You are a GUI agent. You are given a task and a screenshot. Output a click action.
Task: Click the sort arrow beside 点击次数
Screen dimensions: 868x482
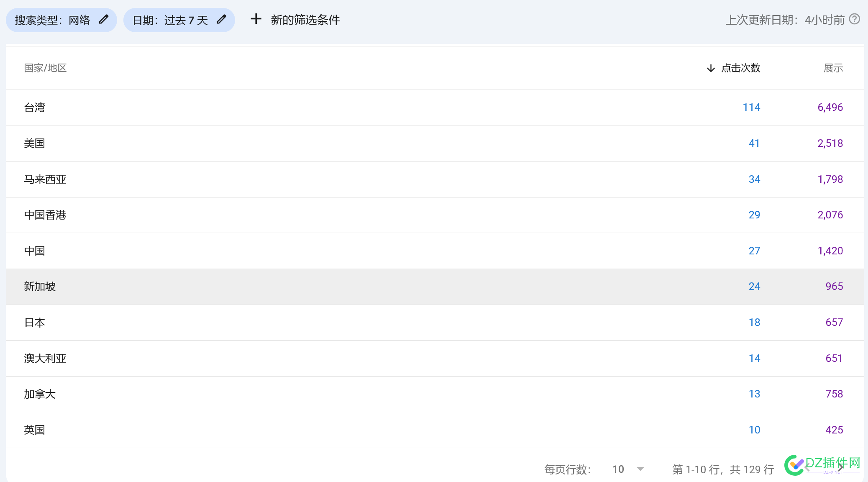tap(711, 68)
